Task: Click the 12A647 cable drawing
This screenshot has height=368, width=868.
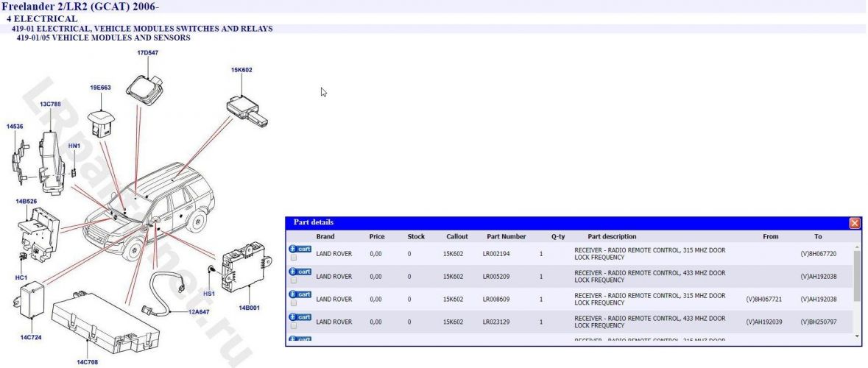Action: [164, 293]
